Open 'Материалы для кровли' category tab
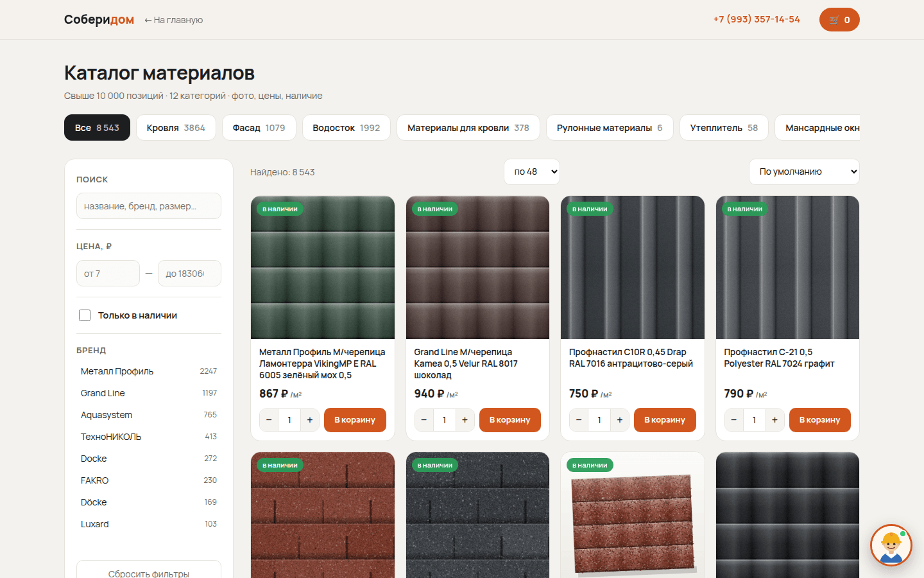The height and width of the screenshot is (578, 924). coord(468,127)
